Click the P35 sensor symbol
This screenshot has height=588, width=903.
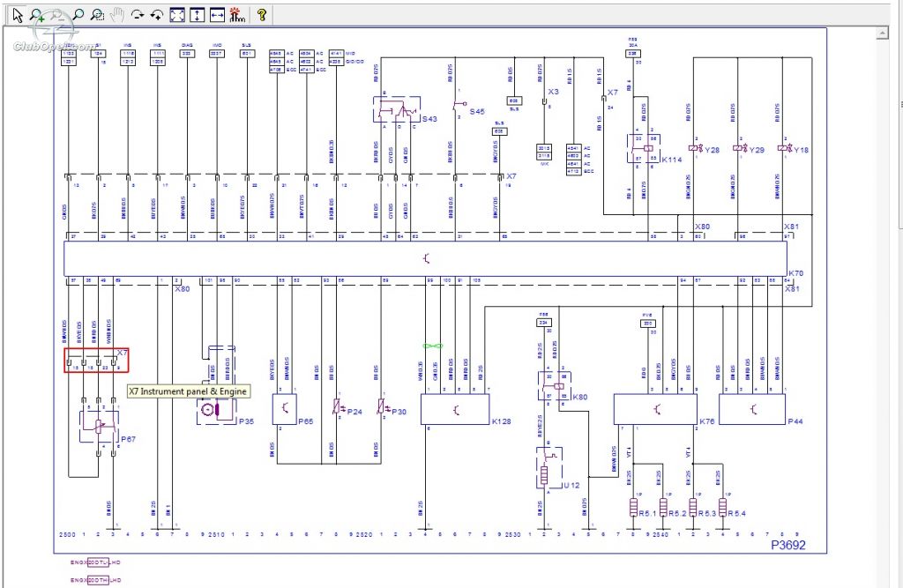[217, 411]
